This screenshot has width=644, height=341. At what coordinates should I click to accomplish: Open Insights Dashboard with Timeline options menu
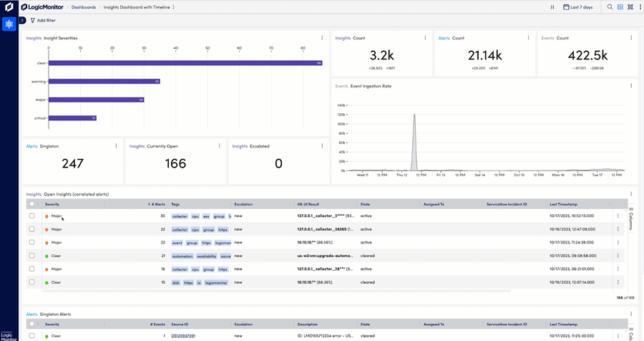click(x=174, y=7)
